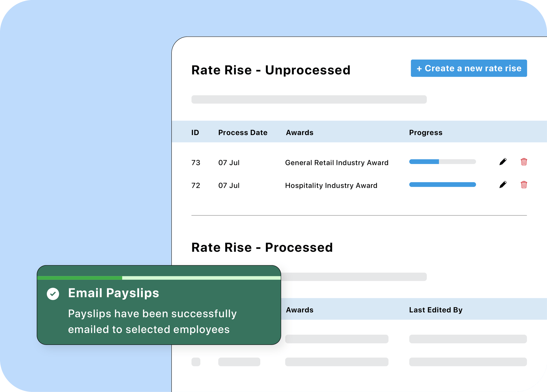This screenshot has width=547, height=392.
Task: Click the Rate Rise - Processed heading
Action: [262, 247]
